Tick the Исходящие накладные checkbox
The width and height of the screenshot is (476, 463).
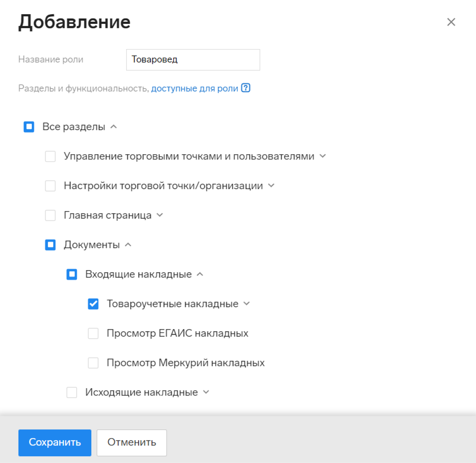click(x=72, y=392)
